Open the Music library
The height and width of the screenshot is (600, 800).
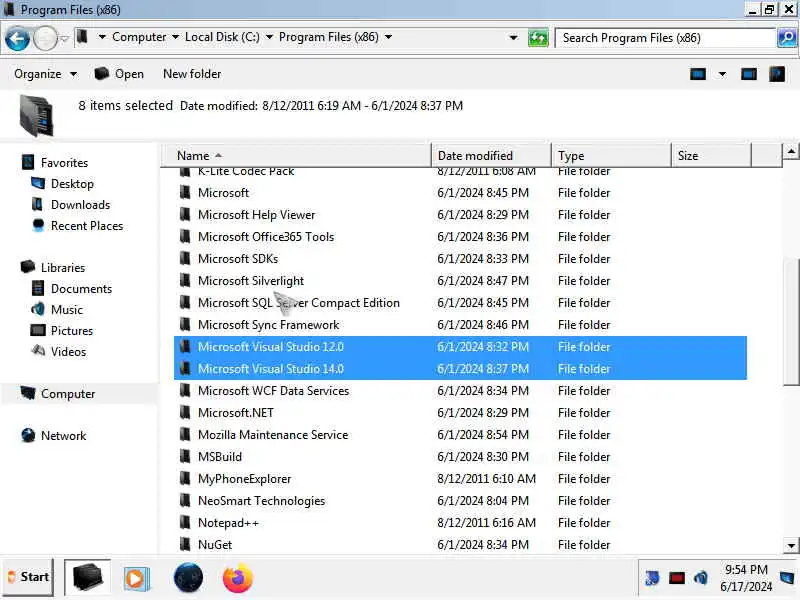point(66,310)
